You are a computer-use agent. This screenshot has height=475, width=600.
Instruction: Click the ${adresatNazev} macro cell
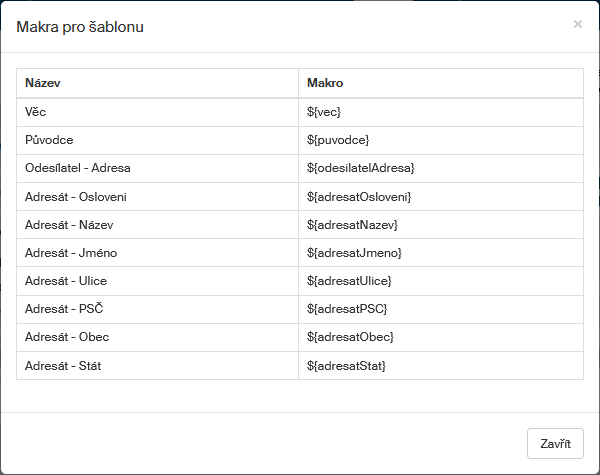[x=353, y=224]
